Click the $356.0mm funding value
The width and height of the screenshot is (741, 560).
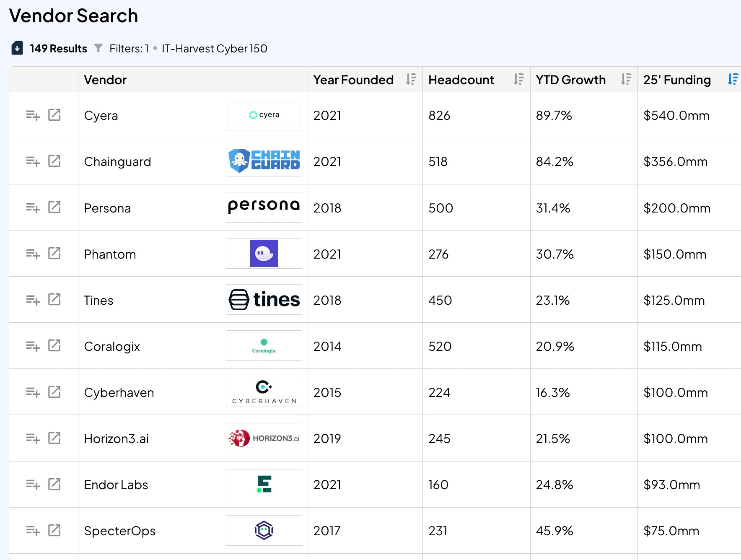tap(676, 161)
